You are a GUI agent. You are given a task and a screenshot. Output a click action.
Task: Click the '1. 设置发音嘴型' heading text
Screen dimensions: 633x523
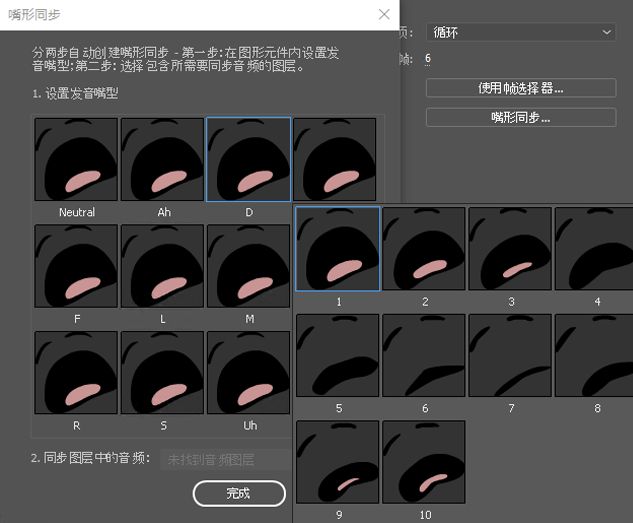pos(75,94)
